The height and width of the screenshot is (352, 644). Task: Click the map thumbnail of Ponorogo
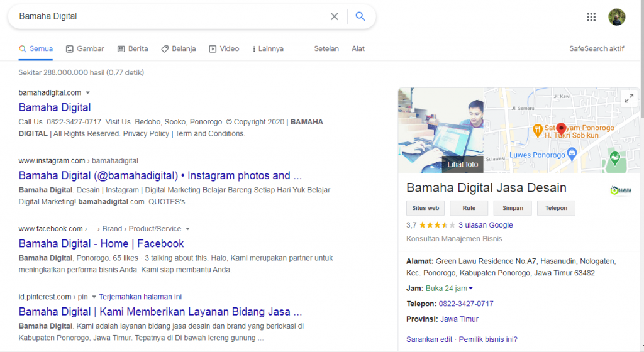tap(562, 130)
